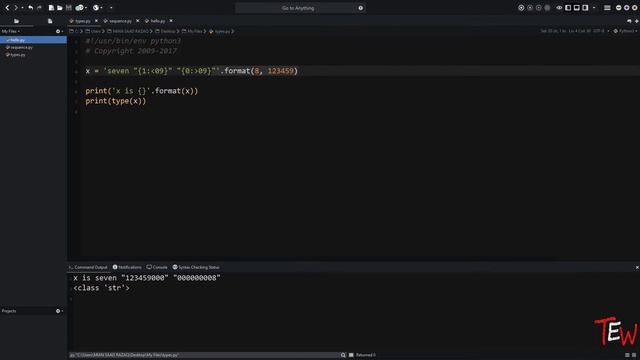Click the globe preview toolbar icon
This screenshot has height=360, width=640.
pyautogui.click(x=96, y=8)
